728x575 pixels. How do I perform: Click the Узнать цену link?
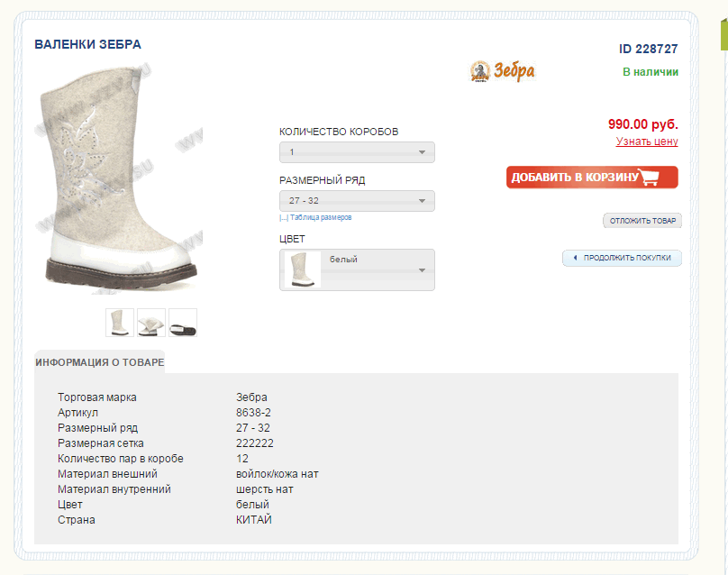point(647,141)
